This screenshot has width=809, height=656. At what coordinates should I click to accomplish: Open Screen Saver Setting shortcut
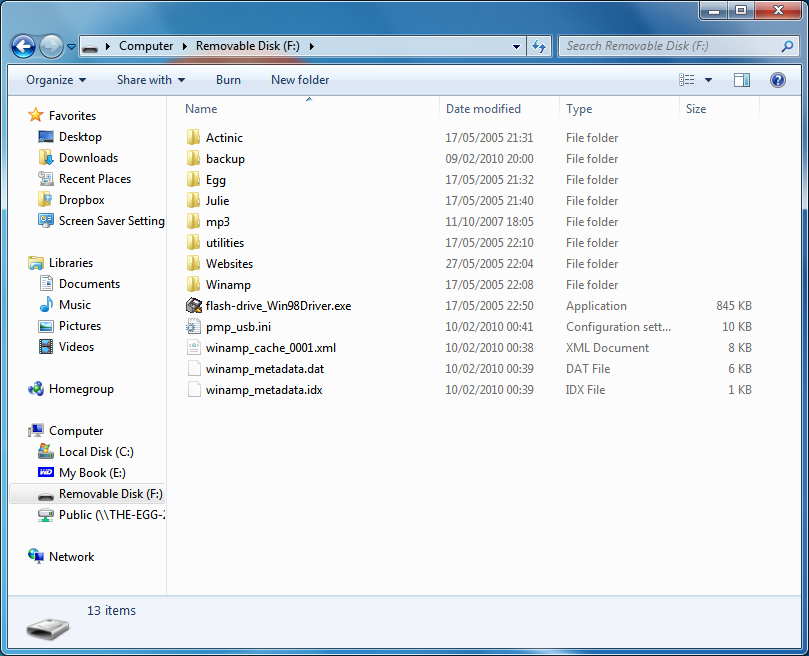click(111, 221)
